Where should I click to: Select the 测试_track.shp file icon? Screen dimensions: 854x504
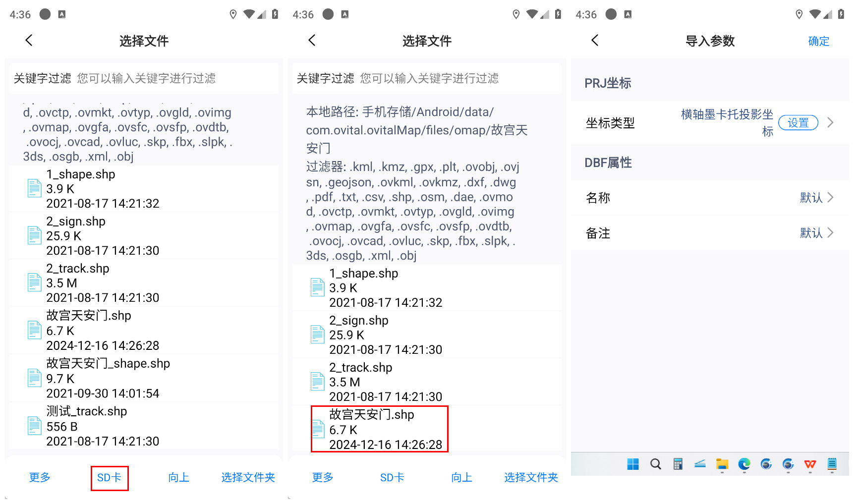click(x=34, y=426)
